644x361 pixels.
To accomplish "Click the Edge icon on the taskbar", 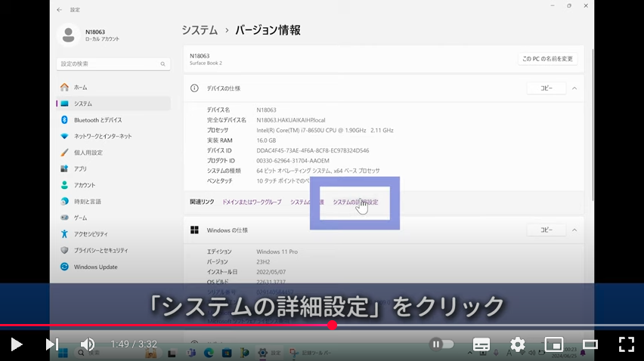I will pos(209,353).
